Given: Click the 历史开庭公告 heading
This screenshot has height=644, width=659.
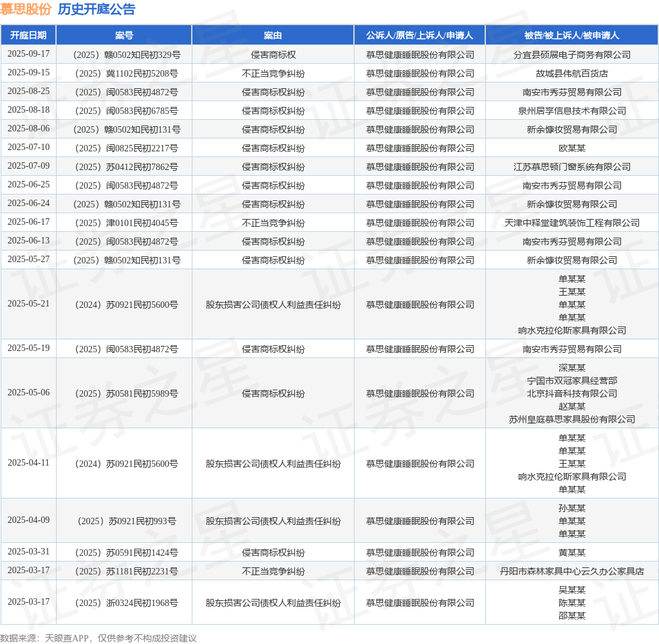Looking at the screenshot, I should tap(97, 9).
